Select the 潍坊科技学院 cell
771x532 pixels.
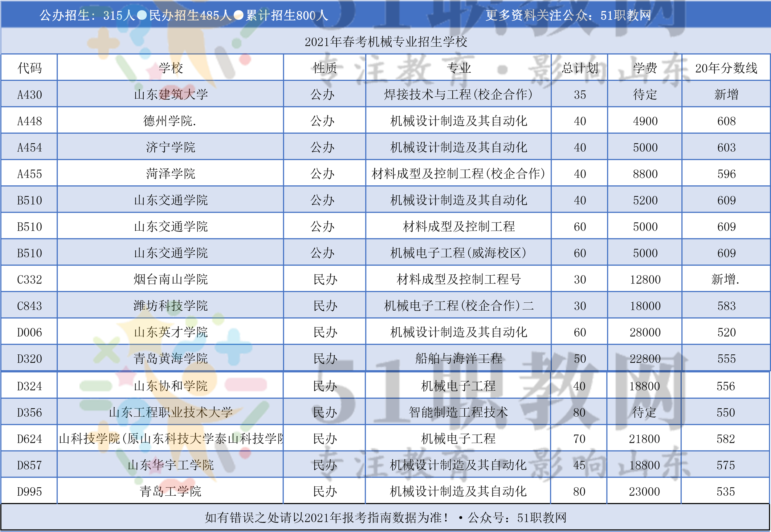[170, 306]
